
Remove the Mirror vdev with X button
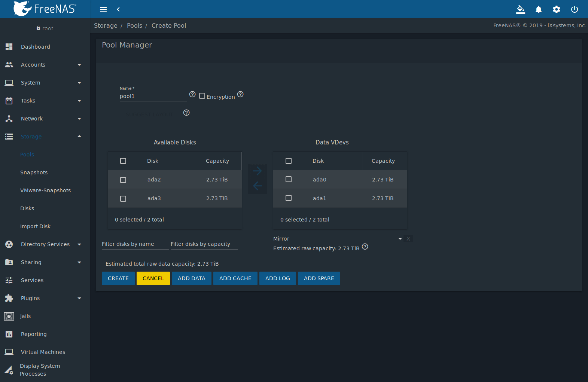coord(408,239)
